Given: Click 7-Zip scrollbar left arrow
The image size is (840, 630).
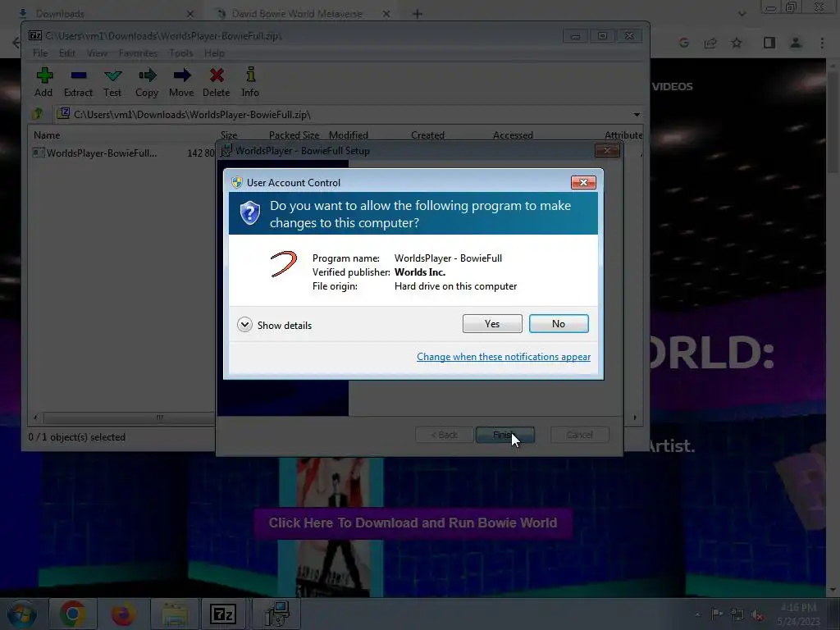Looking at the screenshot, I should tap(36, 418).
